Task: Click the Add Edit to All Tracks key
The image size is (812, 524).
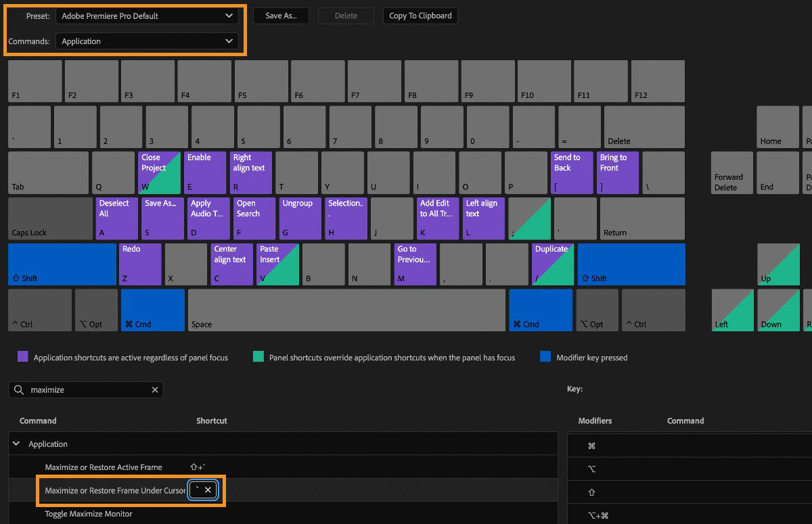Action: (438, 218)
